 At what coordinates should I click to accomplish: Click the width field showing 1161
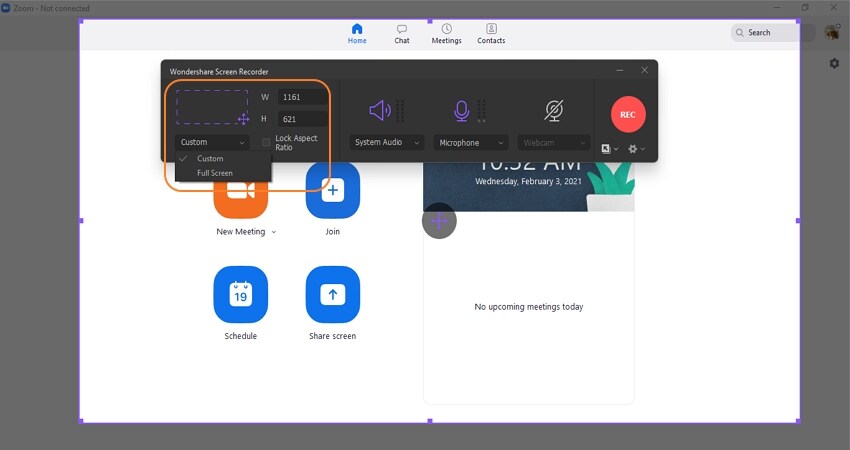pyautogui.click(x=302, y=97)
